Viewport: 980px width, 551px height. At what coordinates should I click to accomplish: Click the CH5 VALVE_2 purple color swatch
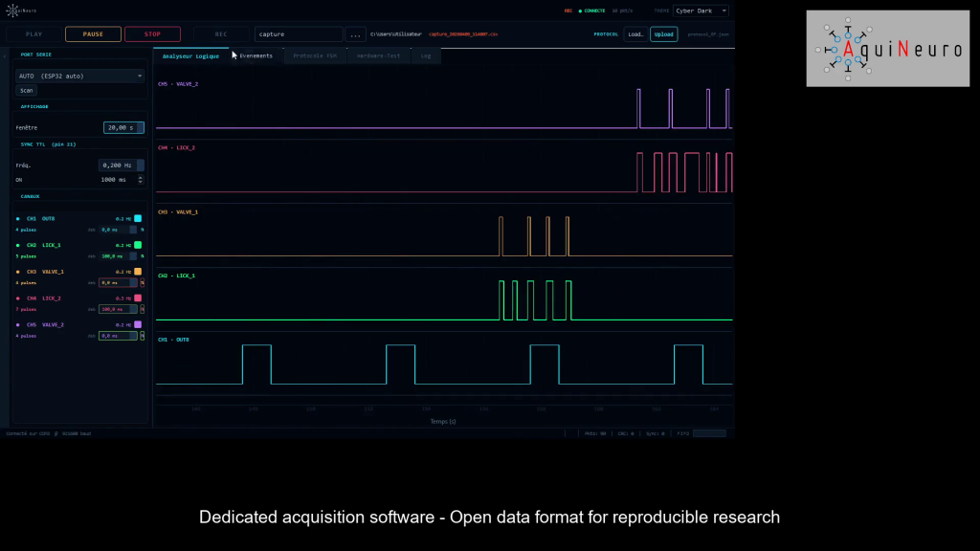tap(138, 325)
